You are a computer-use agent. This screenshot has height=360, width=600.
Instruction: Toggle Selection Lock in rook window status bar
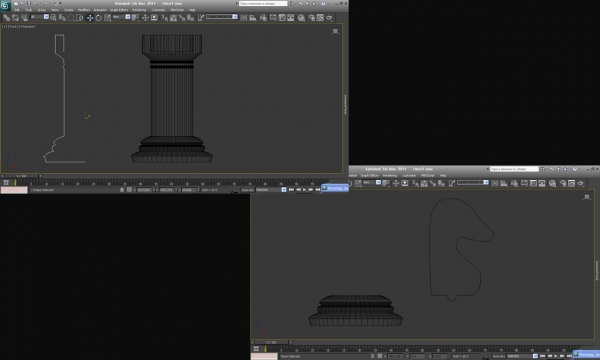122,190
